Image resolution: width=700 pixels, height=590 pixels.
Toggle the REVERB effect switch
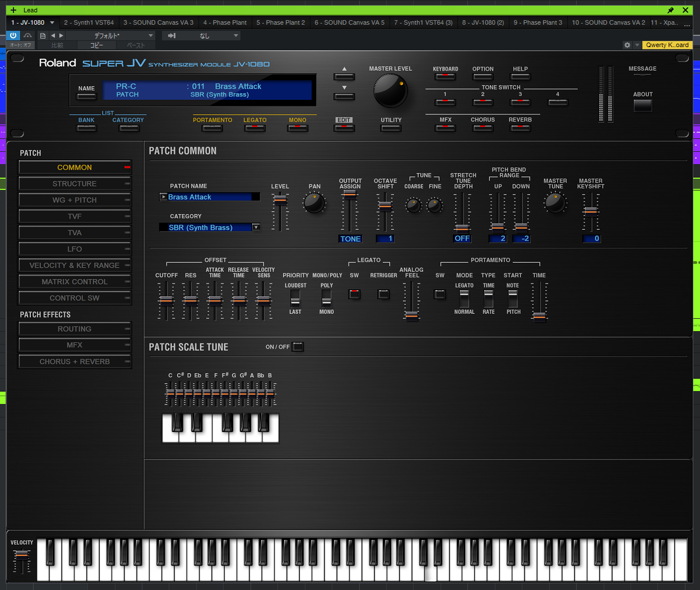pyautogui.click(x=520, y=128)
